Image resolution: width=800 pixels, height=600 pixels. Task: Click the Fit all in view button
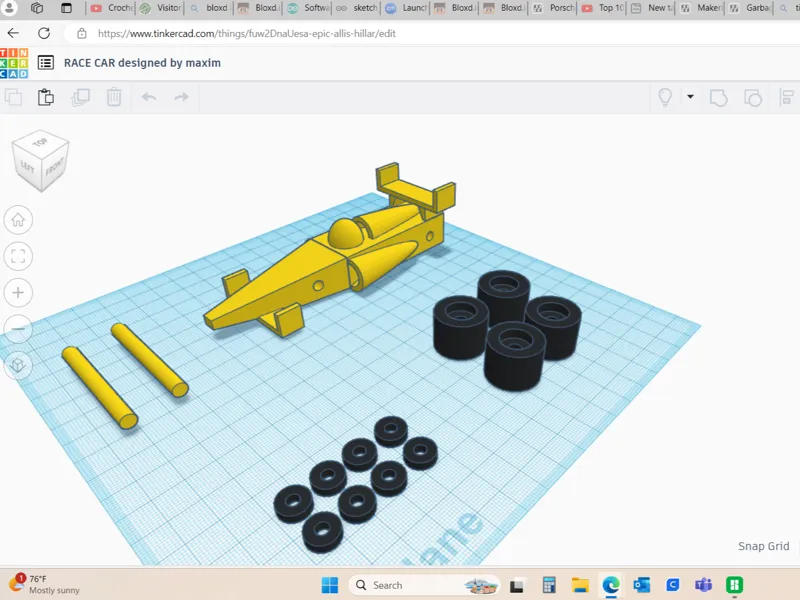point(18,256)
